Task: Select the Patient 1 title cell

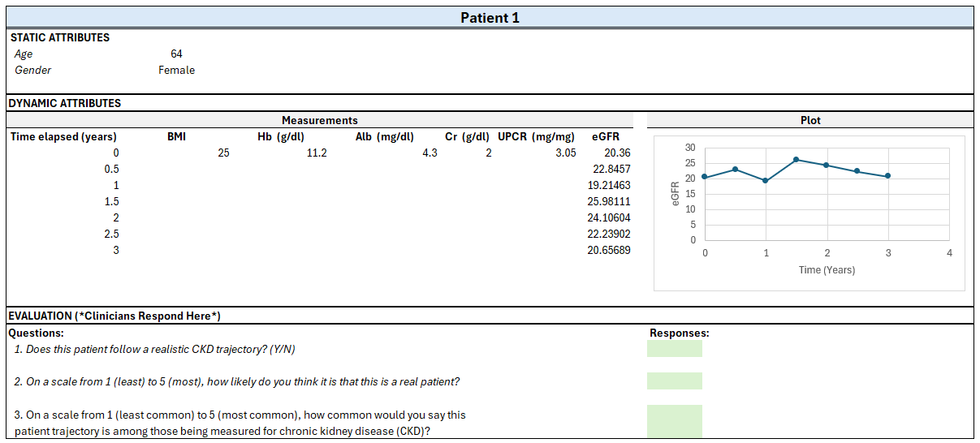Action: pos(490,17)
